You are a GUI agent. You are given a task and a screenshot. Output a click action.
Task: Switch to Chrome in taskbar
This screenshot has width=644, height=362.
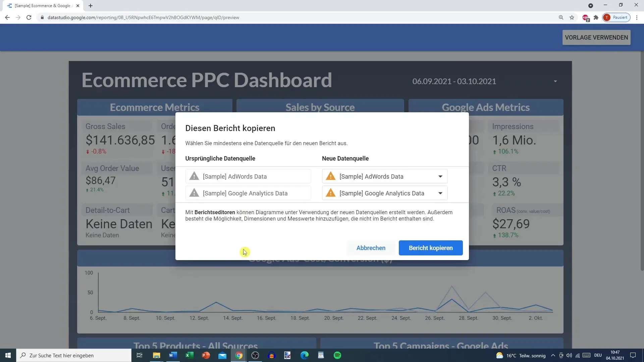click(x=239, y=355)
